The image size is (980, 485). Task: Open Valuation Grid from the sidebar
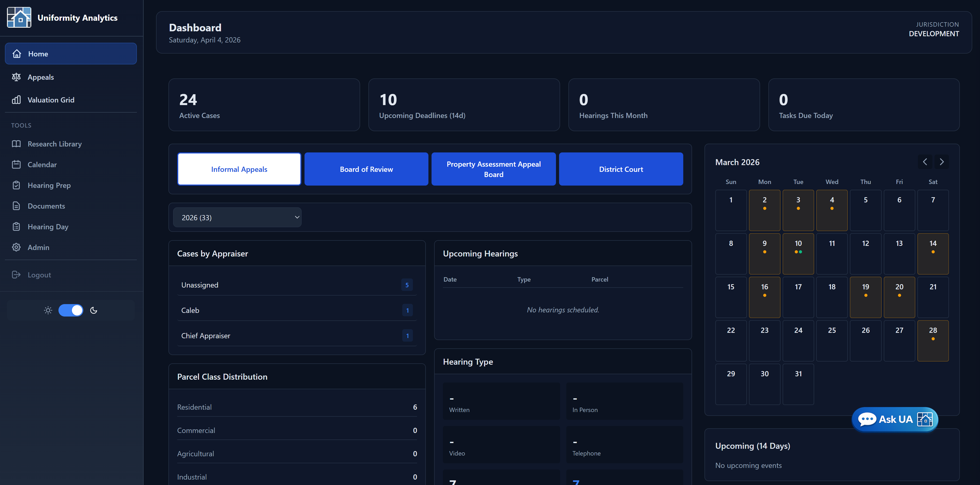pyautogui.click(x=51, y=100)
